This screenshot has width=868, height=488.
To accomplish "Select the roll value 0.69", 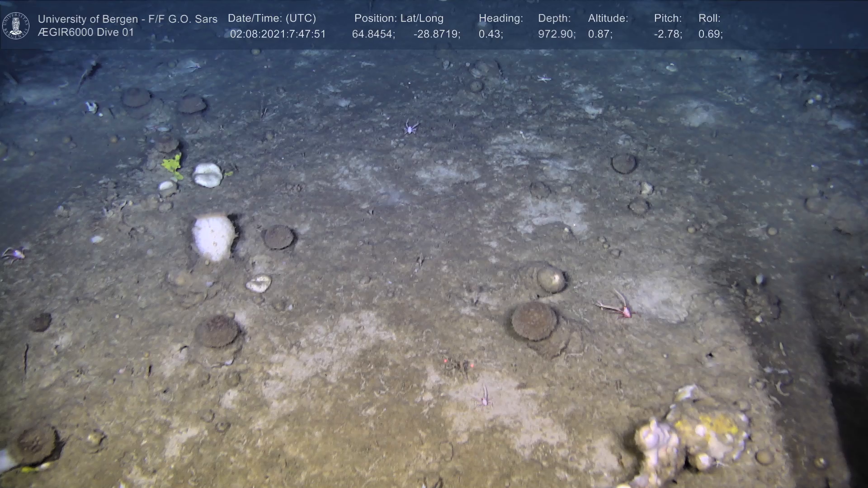I will pos(710,34).
